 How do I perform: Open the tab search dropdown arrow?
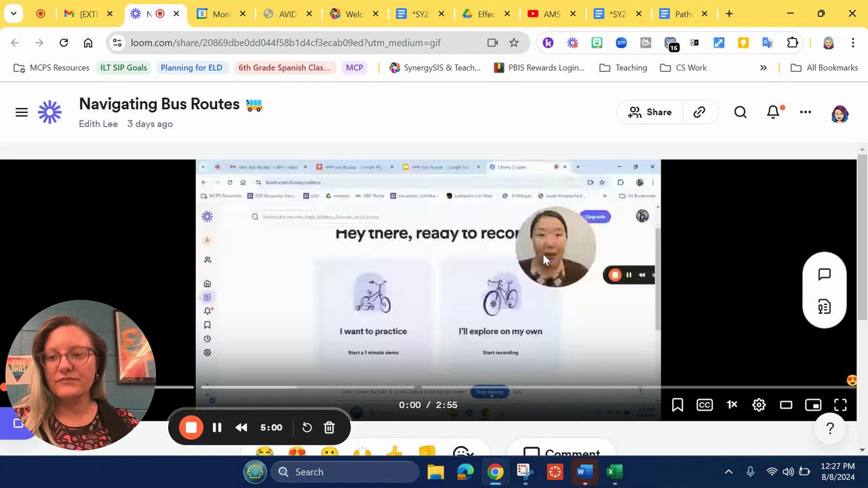(x=13, y=14)
